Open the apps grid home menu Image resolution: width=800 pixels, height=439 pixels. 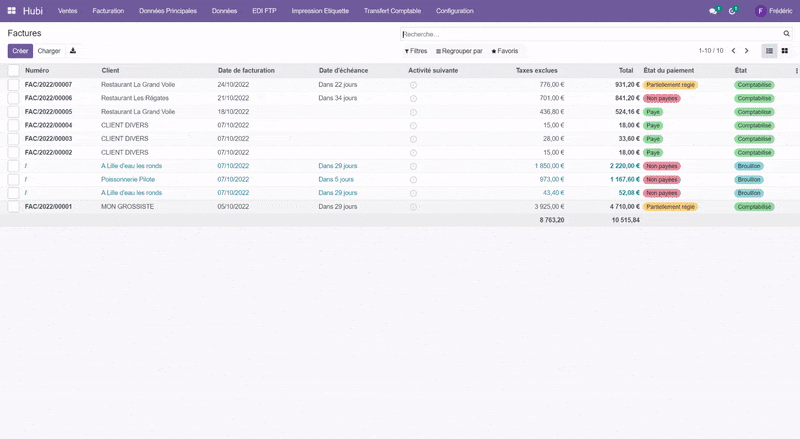point(12,10)
